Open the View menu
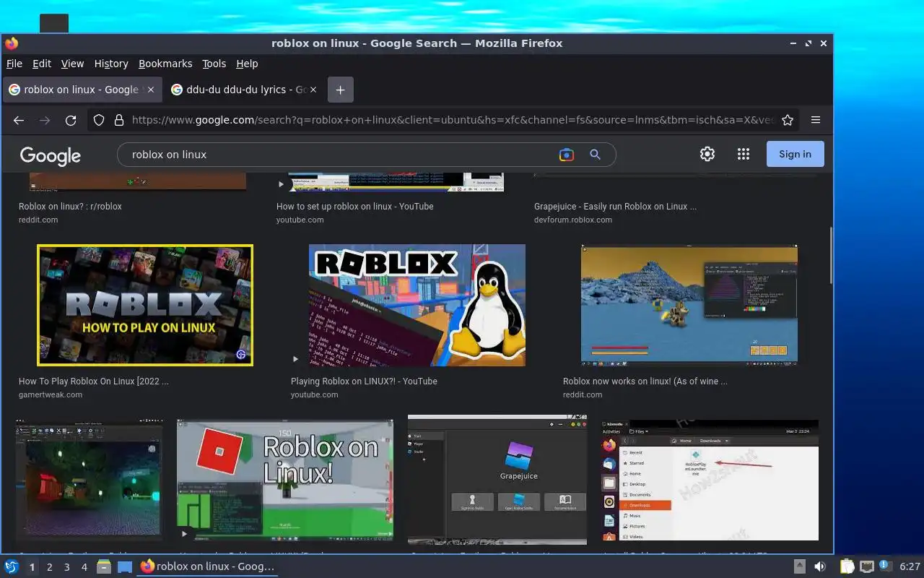Viewport: 924px width, 578px height. (72, 64)
